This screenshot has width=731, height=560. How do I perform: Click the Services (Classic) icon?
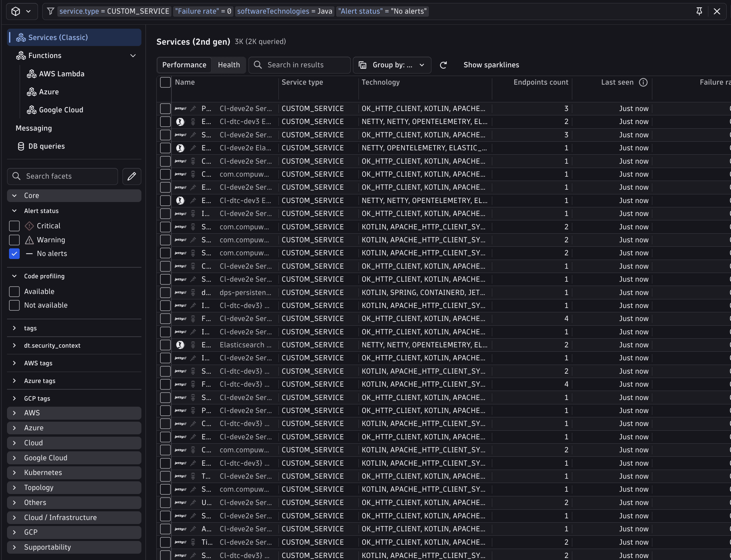[21, 37]
